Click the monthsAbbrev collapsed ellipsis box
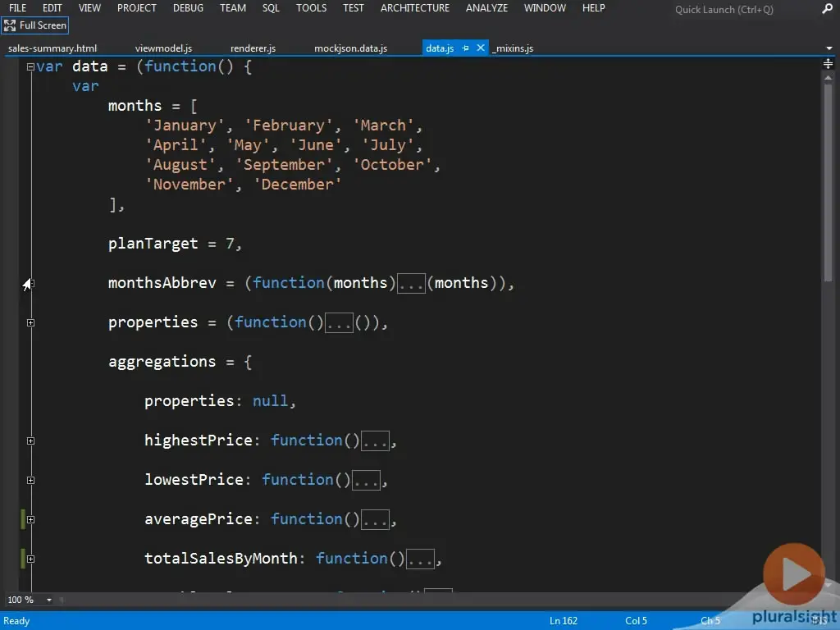The height and width of the screenshot is (630, 840). pyautogui.click(x=411, y=283)
